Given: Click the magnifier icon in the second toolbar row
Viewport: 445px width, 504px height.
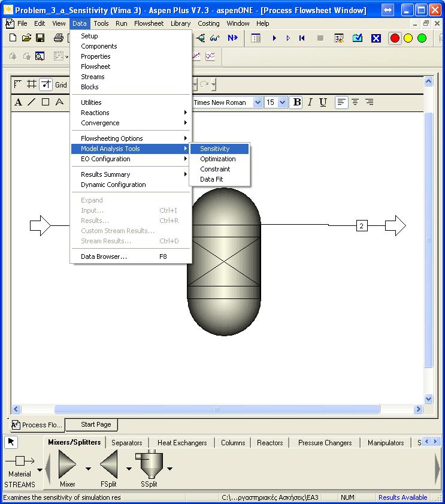Looking at the screenshot, I should click(40, 56).
